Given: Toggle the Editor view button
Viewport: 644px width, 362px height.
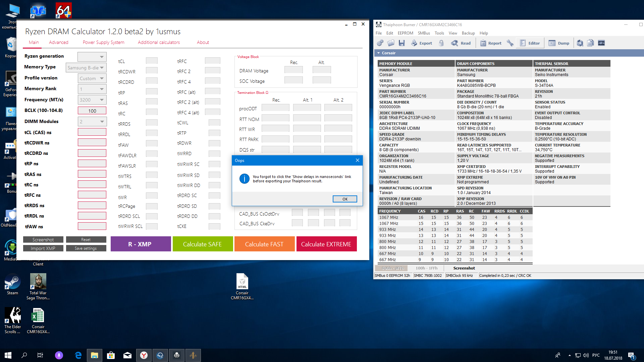Looking at the screenshot, I should [x=530, y=43].
